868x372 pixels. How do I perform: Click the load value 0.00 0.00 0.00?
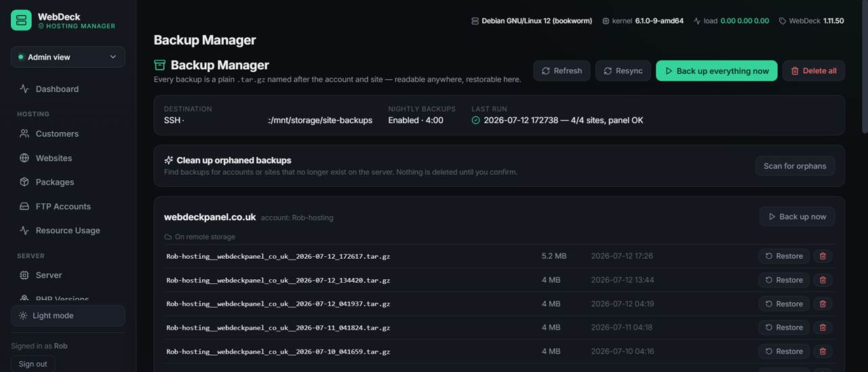(x=745, y=21)
